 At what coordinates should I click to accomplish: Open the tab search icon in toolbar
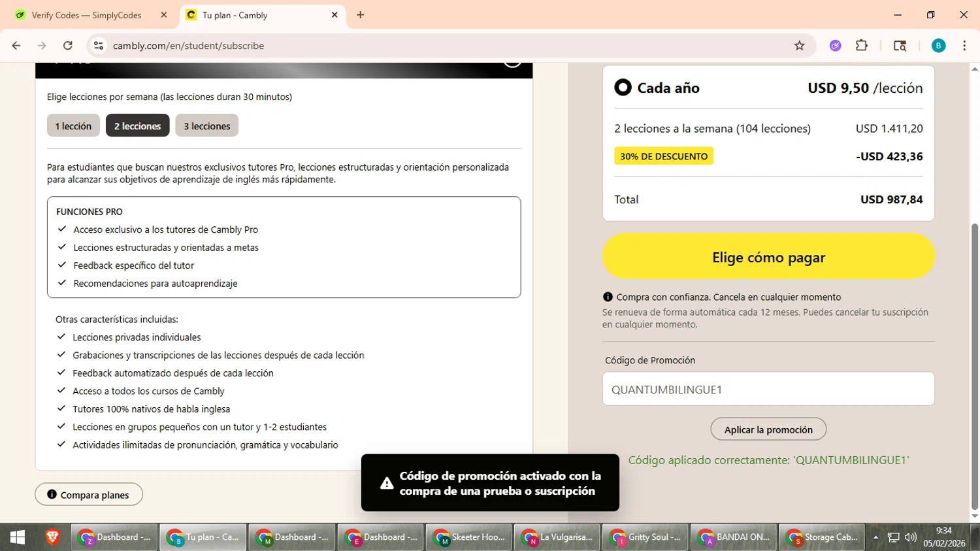point(900,46)
